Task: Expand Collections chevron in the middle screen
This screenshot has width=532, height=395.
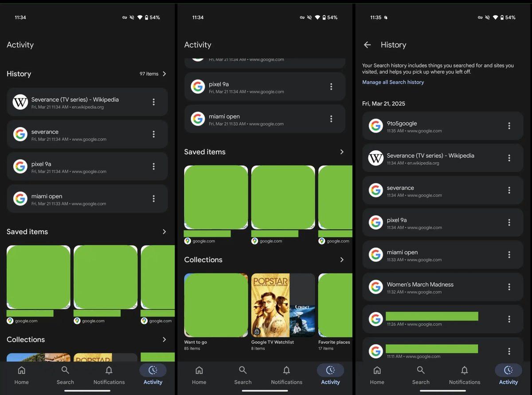Action: [342, 260]
